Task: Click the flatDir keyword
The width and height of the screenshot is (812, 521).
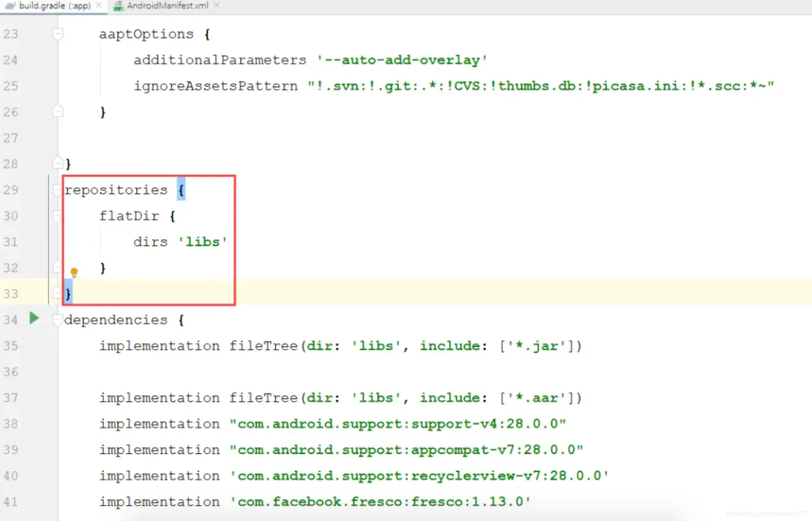Action: (129, 216)
